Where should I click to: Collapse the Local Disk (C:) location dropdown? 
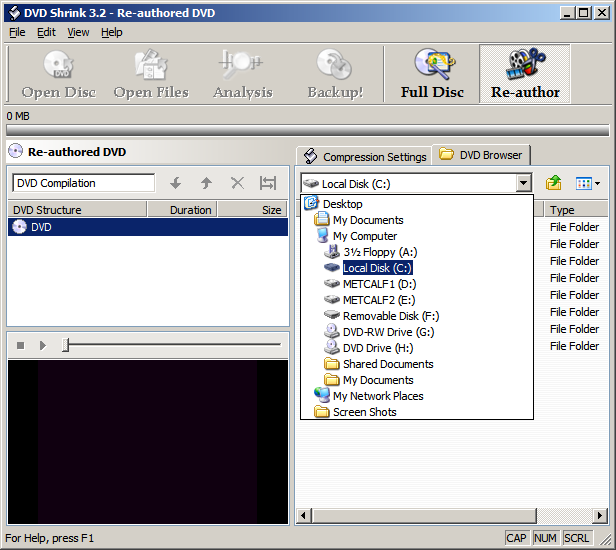pyautogui.click(x=523, y=183)
